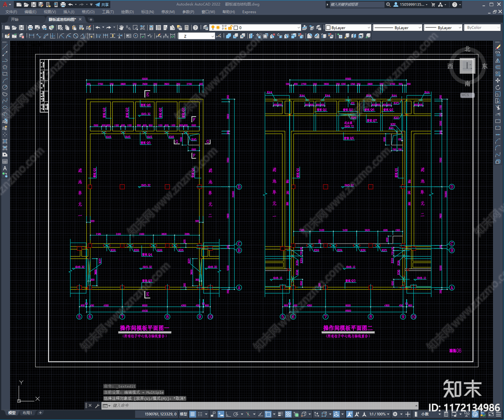Open the ByLayer linetype dropdown
This screenshot has height=420, width=504.
coord(398,28)
